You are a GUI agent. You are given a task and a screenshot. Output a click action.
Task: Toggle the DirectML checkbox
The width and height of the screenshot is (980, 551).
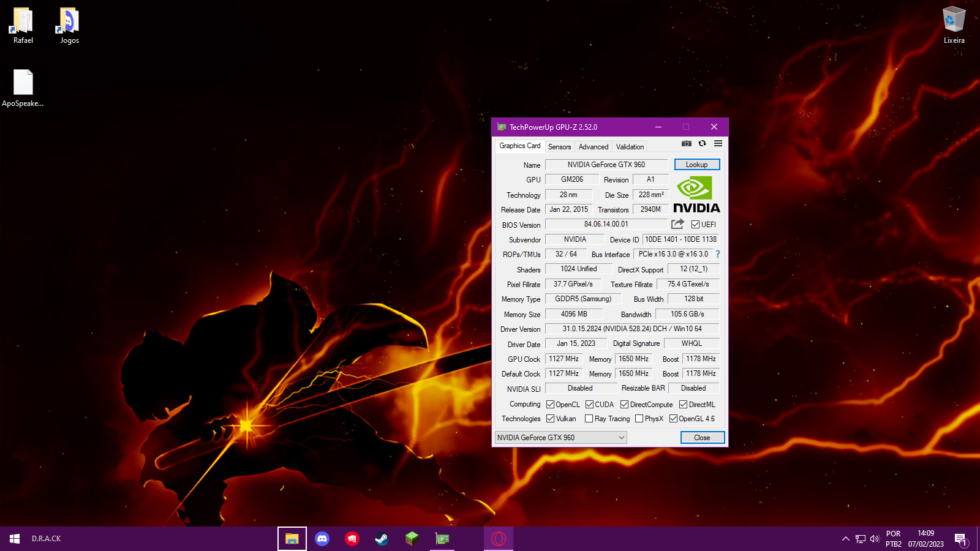pos(683,405)
